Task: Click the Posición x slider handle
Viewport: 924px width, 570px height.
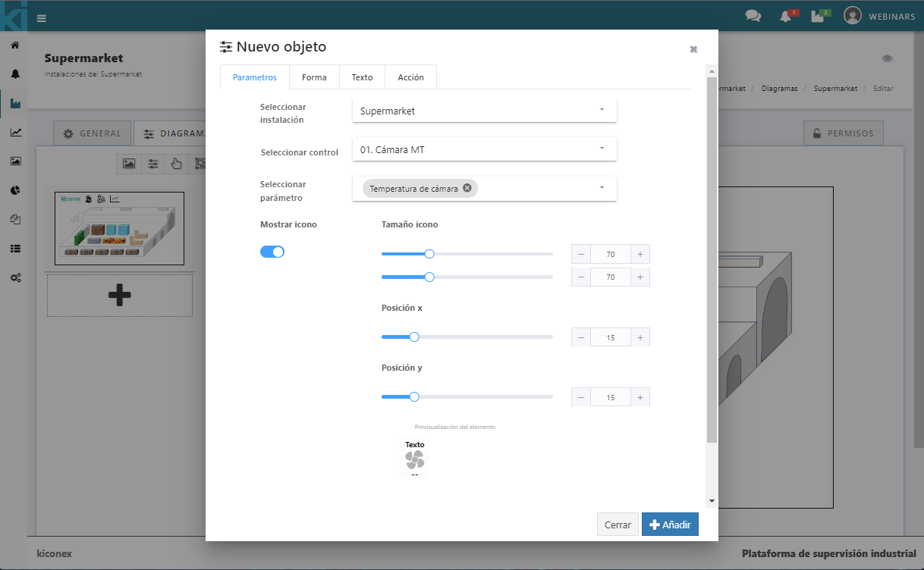Action: click(x=414, y=337)
